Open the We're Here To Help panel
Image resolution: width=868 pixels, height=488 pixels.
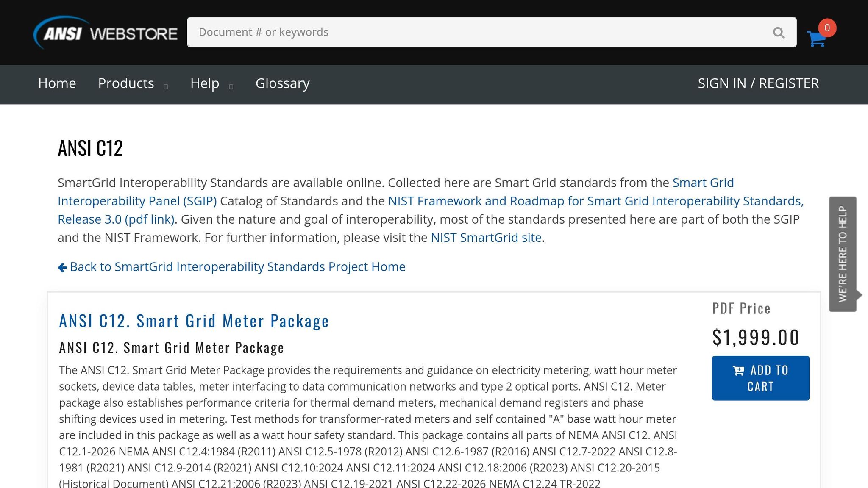pos(843,254)
